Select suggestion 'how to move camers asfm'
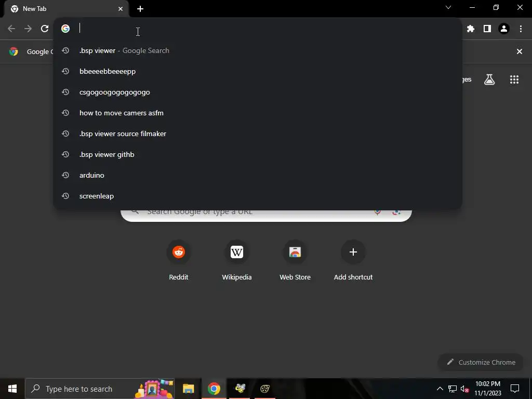This screenshot has width=532, height=399. tap(258, 113)
